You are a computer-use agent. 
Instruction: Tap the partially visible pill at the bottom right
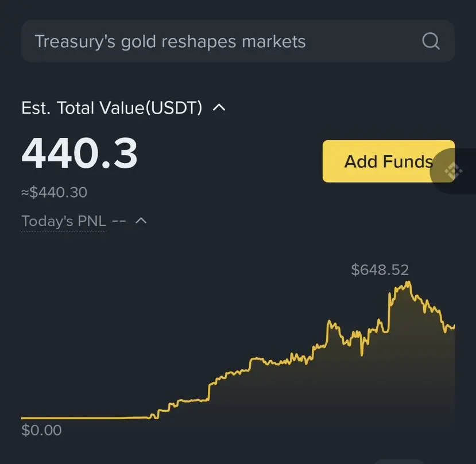pyautogui.click(x=399, y=462)
